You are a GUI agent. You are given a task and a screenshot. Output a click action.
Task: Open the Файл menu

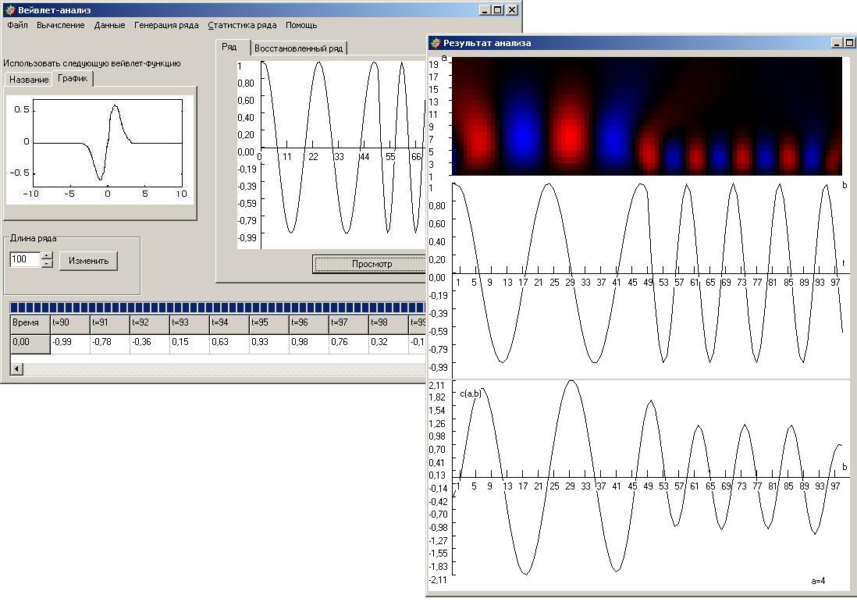[x=17, y=25]
